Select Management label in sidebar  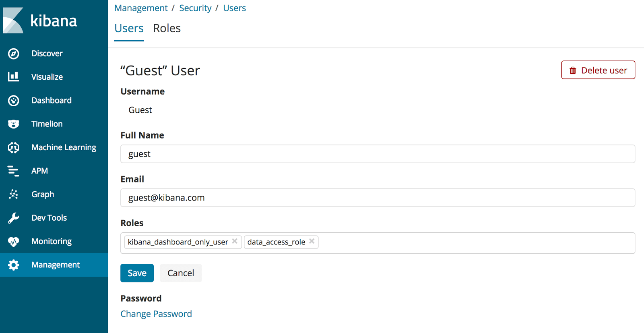coord(56,265)
